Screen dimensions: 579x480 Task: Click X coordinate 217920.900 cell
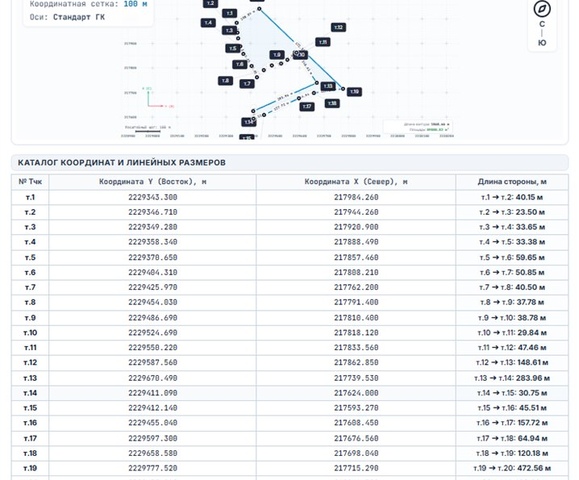pos(356,227)
